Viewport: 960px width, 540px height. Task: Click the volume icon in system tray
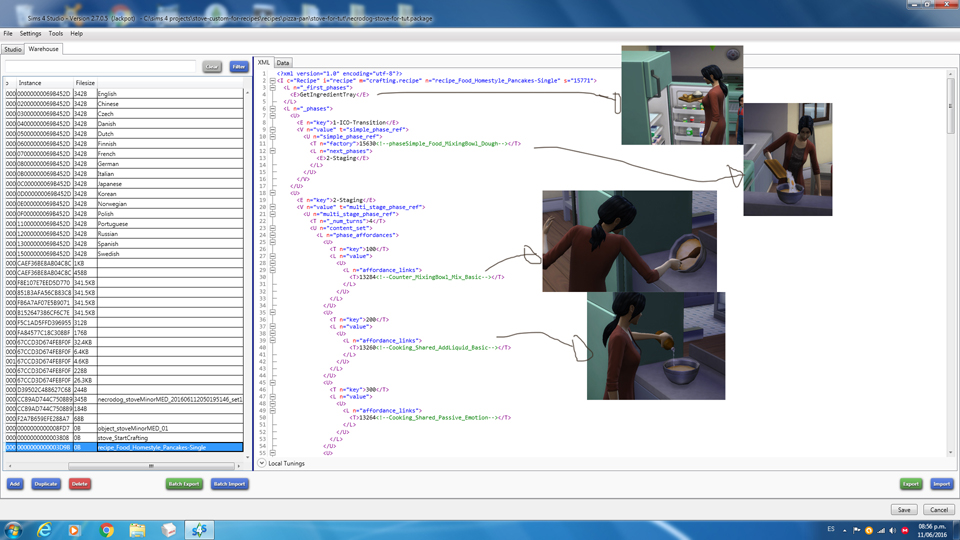893,530
